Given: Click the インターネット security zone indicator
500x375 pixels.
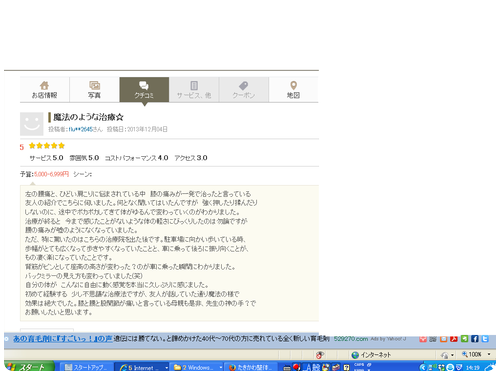Looking at the screenshot, I should 371,355.
